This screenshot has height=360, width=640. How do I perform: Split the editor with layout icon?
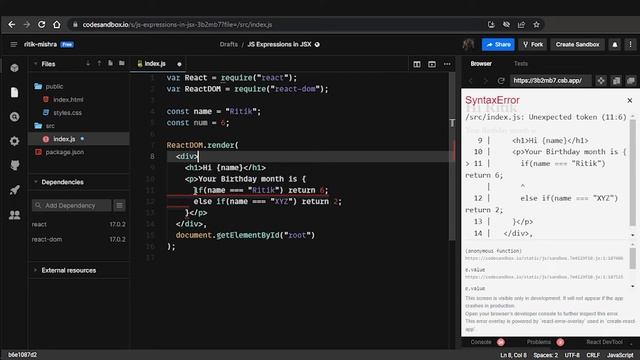pos(417,64)
